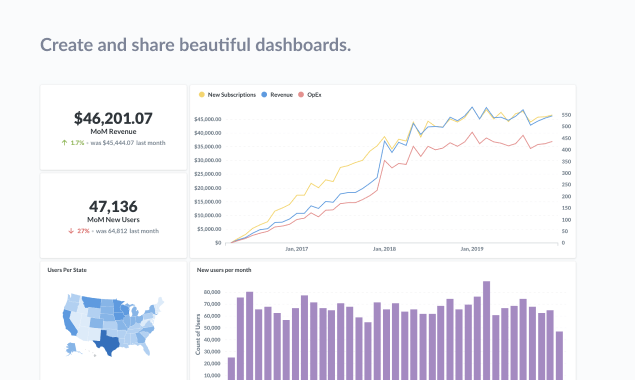Click the Jan, 2017 x-axis label
This screenshot has width=635, height=380.
[x=296, y=249]
